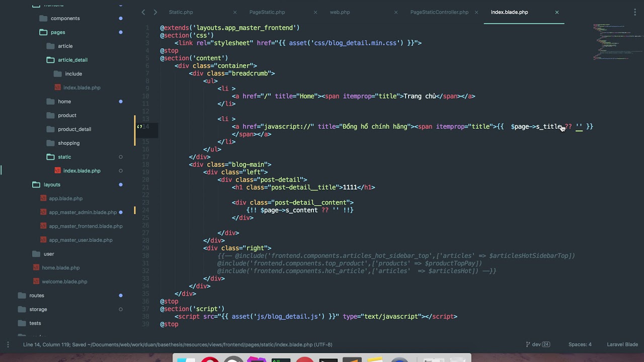Click the @extends('layouts.app_master_frontend') line

click(x=230, y=28)
